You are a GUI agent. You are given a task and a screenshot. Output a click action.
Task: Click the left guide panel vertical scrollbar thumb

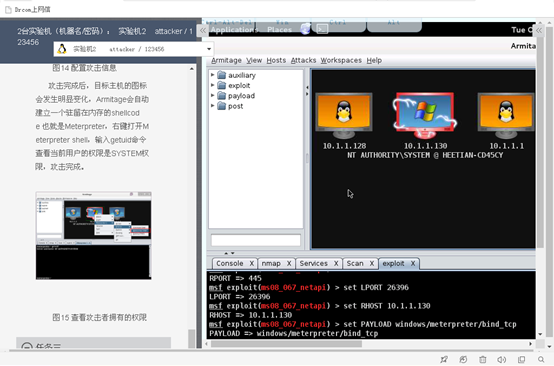tap(191, 338)
